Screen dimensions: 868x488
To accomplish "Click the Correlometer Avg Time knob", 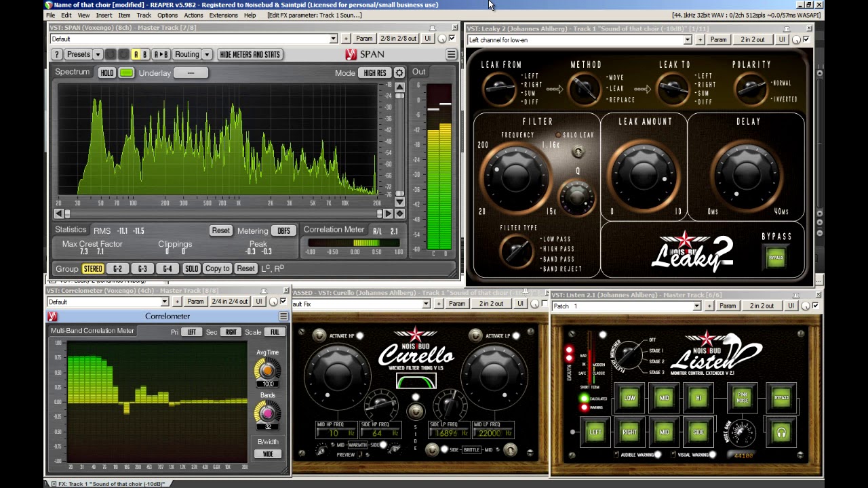I will coord(267,370).
